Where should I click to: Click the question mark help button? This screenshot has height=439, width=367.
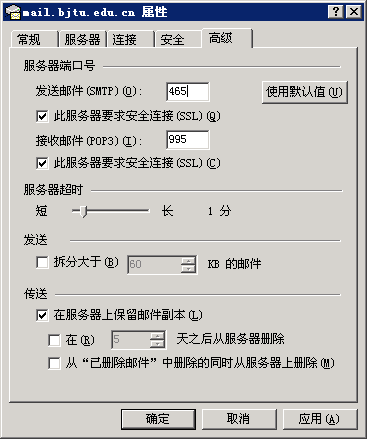click(336, 12)
